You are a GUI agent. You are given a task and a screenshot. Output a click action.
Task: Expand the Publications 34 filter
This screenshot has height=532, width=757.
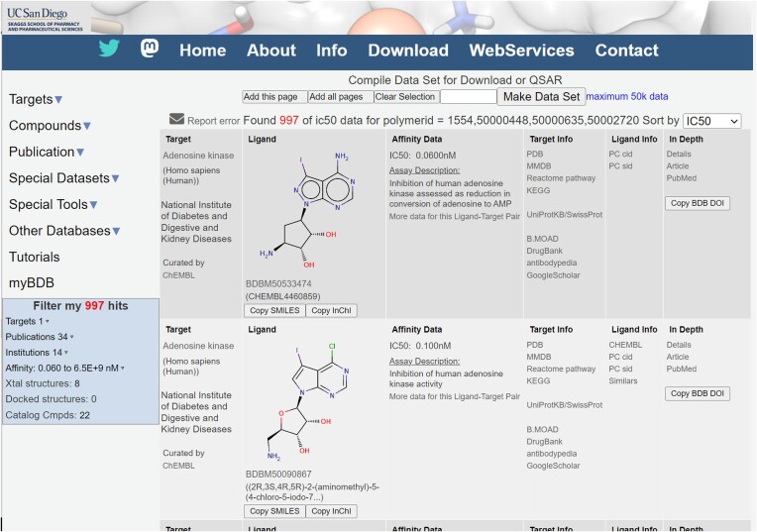pyautogui.click(x=39, y=337)
